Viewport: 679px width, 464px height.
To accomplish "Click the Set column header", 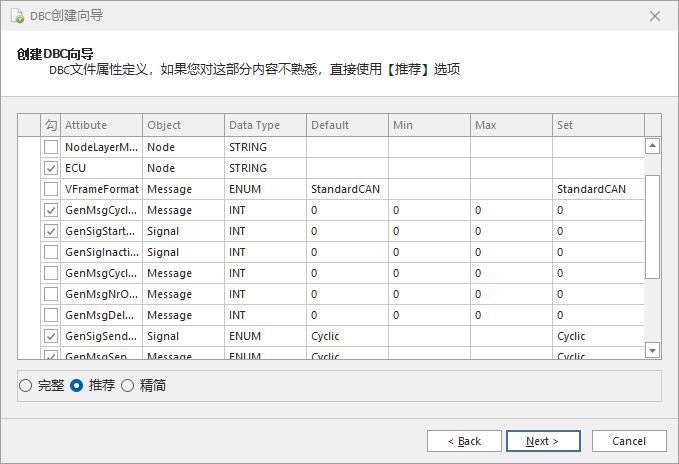I will tap(598, 125).
